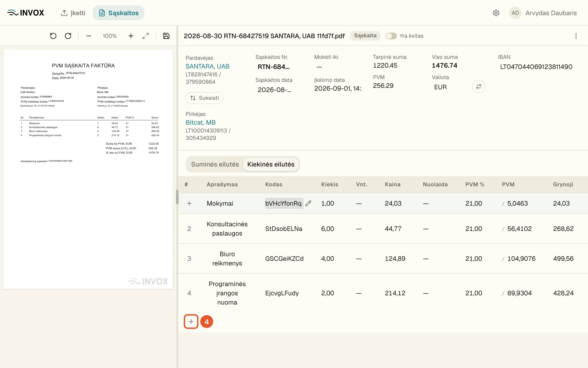Click the Biuro reikmenys description
The image size is (588, 368).
click(x=227, y=259)
